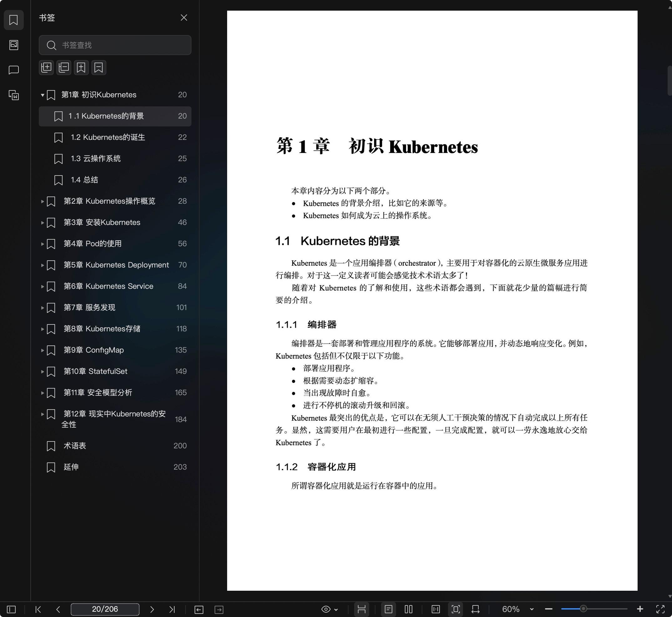Open the eye reading-mode dropdown
672x617 pixels.
[x=329, y=609]
